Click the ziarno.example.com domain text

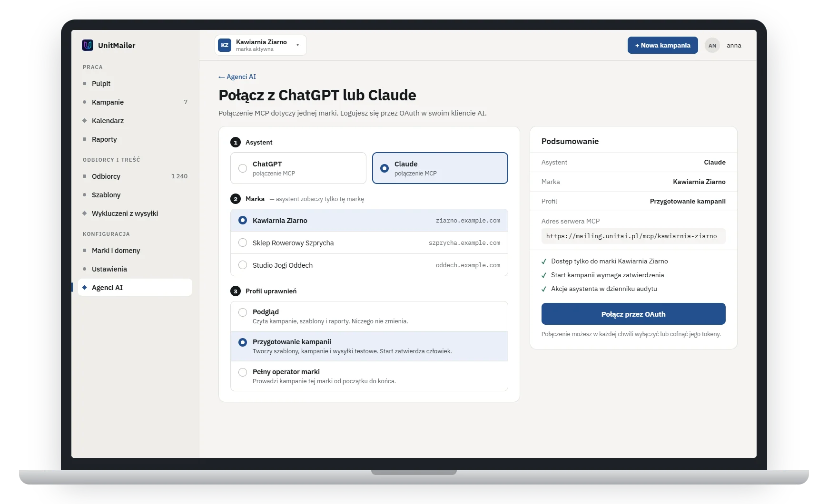tap(468, 221)
